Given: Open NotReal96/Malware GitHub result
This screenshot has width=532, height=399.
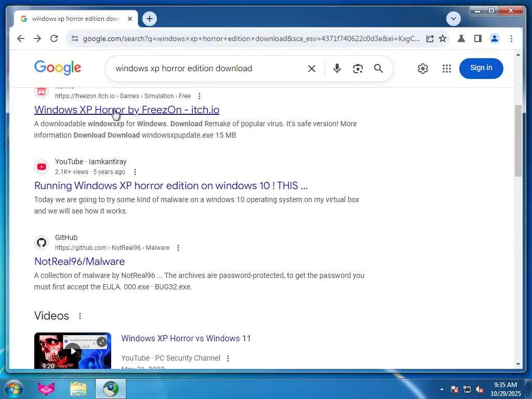Looking at the screenshot, I should 79,262.
